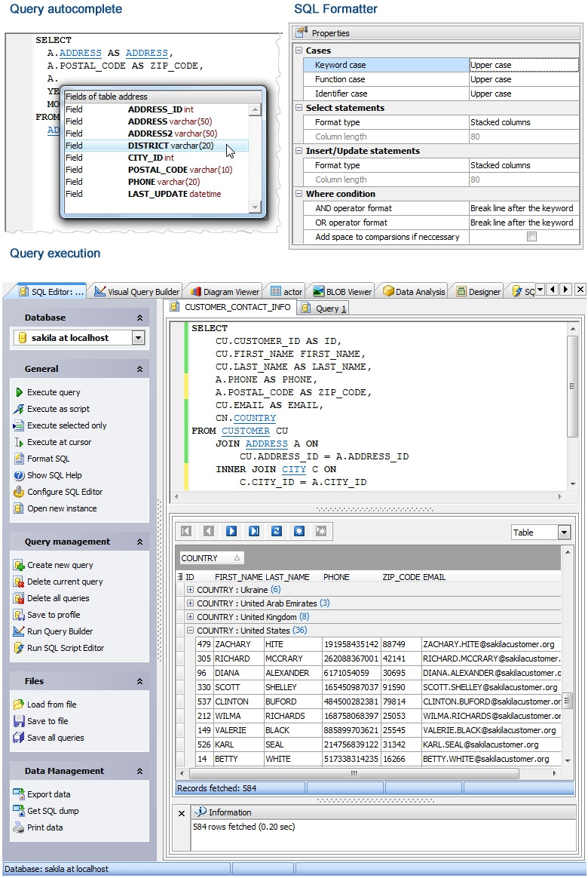Collapse the Select statements property group
This screenshot has height=878, width=588.
click(x=299, y=108)
